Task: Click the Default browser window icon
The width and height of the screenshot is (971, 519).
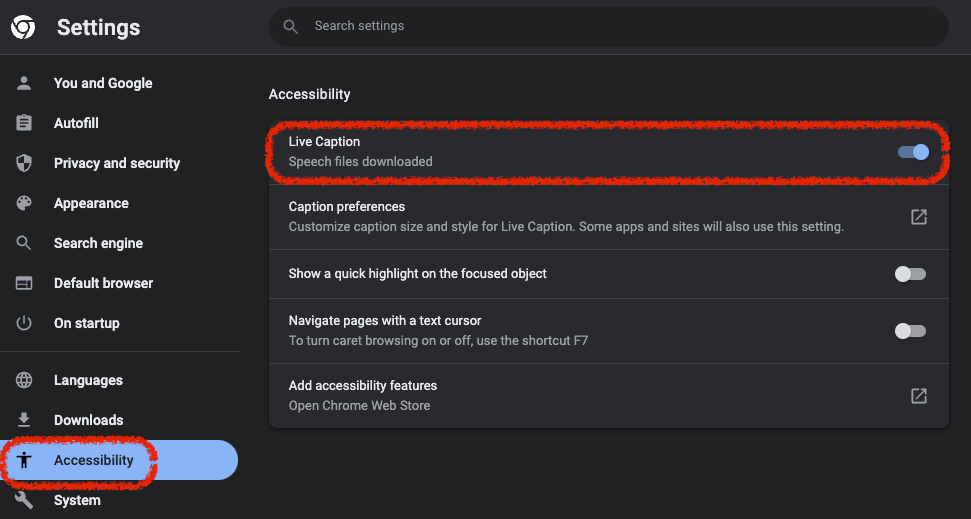Action: [24, 283]
